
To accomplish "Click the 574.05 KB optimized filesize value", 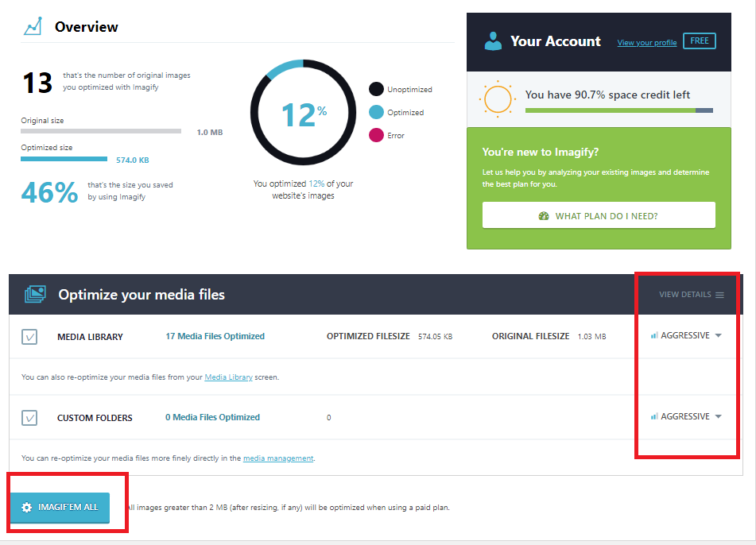I will pos(435,336).
